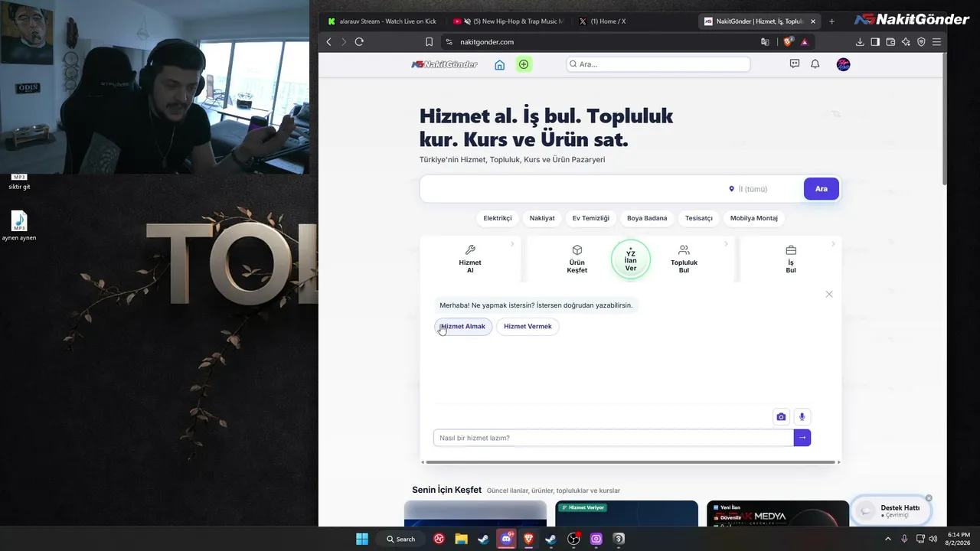The height and width of the screenshot is (551, 980).
Task: Click the YZ İlan Ver round button
Action: pos(631,259)
